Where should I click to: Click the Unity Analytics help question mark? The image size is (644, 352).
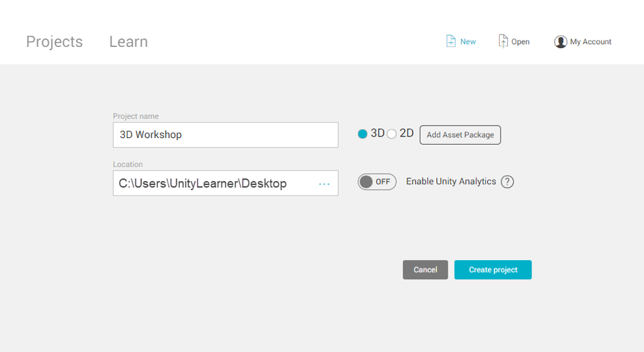tap(507, 182)
